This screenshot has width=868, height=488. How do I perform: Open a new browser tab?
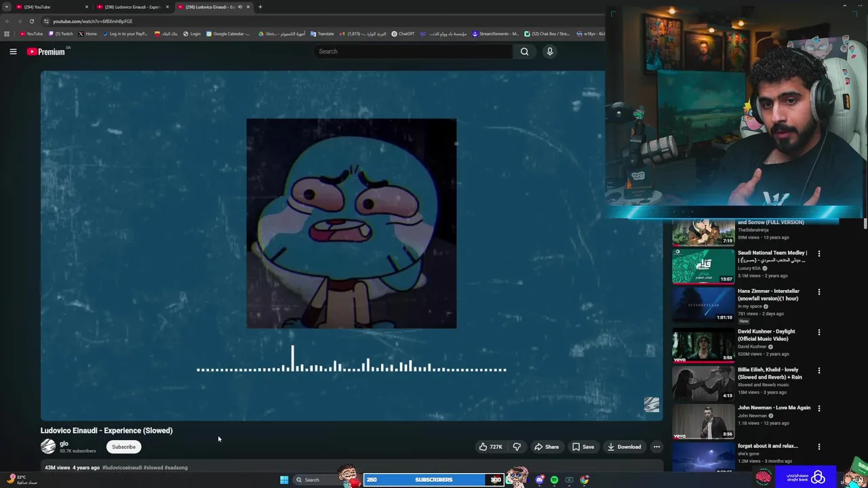(x=260, y=7)
